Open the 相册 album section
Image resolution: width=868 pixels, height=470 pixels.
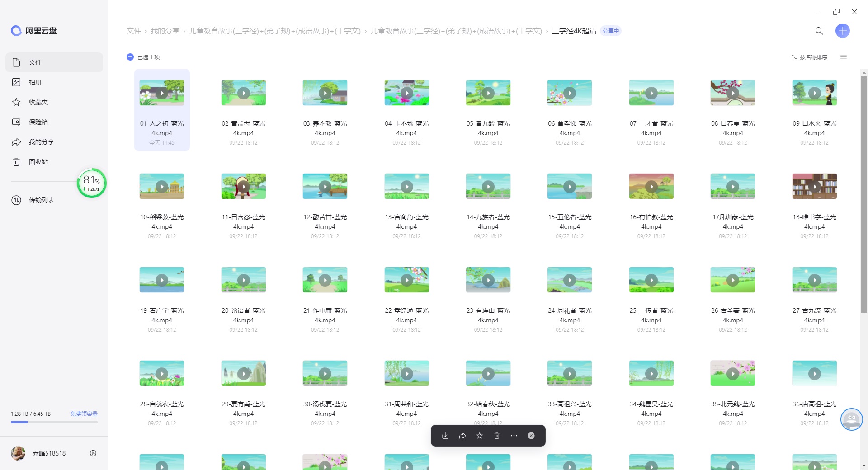(54, 82)
